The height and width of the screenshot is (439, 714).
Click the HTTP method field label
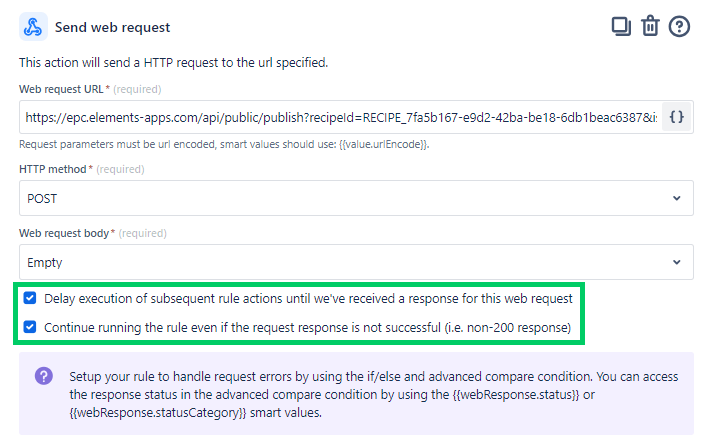[55, 170]
